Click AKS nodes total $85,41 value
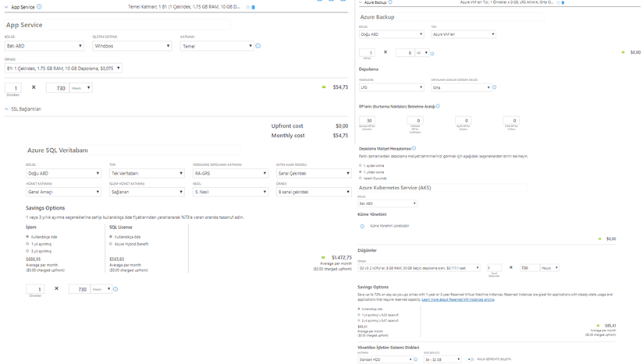643x364 pixels. (x=610, y=326)
